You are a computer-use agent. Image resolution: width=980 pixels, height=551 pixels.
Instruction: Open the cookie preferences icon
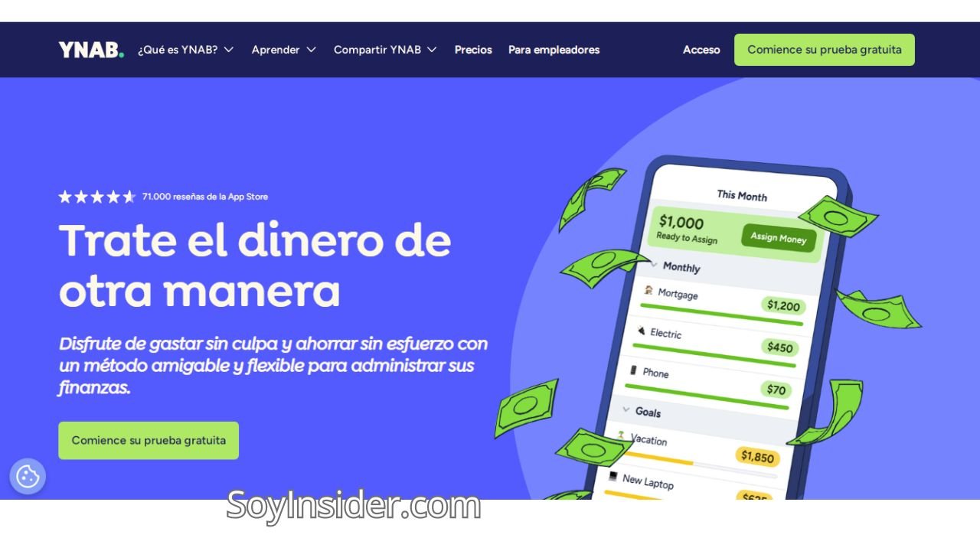[28, 477]
